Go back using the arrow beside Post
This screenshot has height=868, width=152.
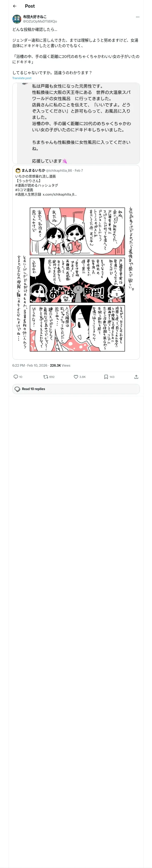click(x=15, y=6)
